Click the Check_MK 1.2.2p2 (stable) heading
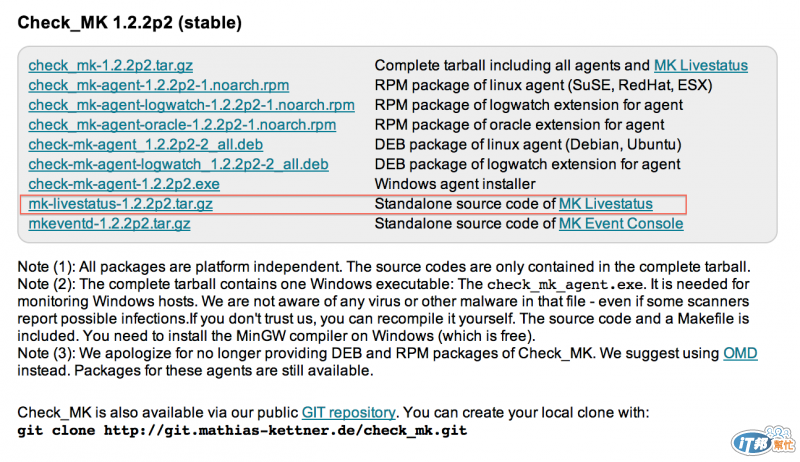800x462 pixels. [130, 22]
